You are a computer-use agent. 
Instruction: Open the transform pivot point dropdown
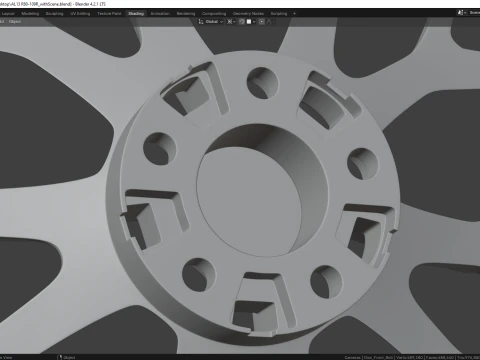pyautogui.click(x=231, y=22)
